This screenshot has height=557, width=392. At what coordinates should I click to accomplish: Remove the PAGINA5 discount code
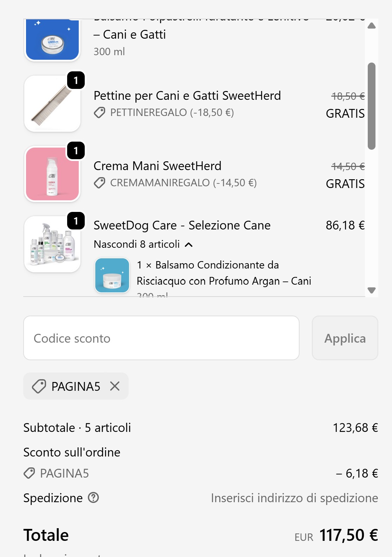(x=115, y=386)
